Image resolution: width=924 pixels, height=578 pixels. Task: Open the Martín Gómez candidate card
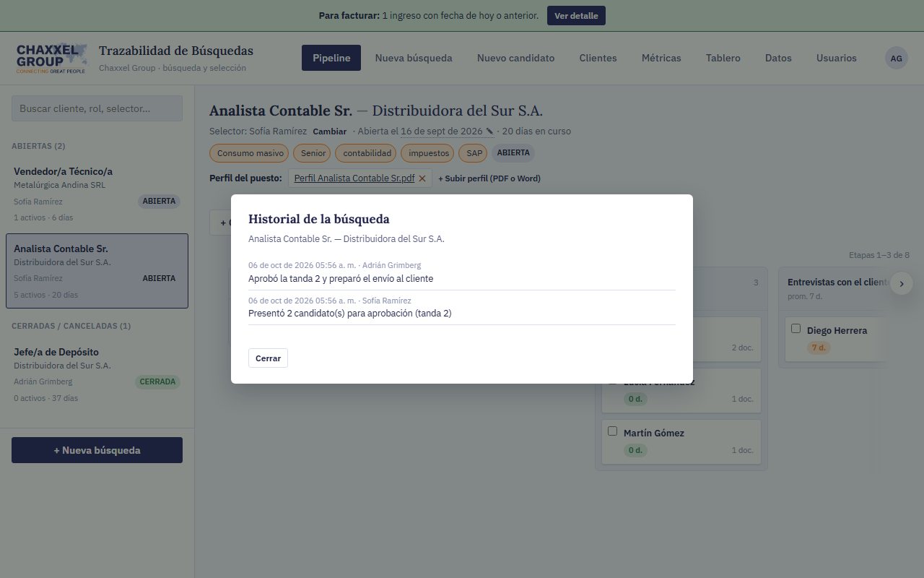pyautogui.click(x=681, y=441)
